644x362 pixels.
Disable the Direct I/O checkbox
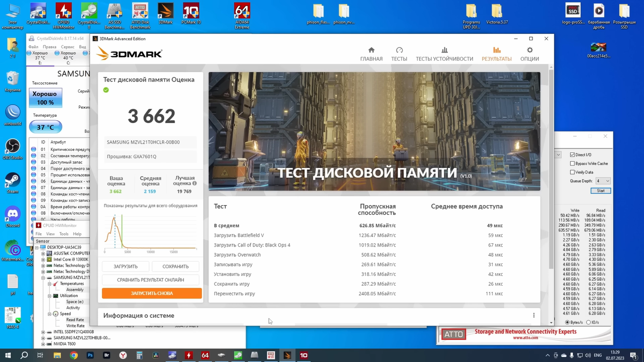pos(572,155)
